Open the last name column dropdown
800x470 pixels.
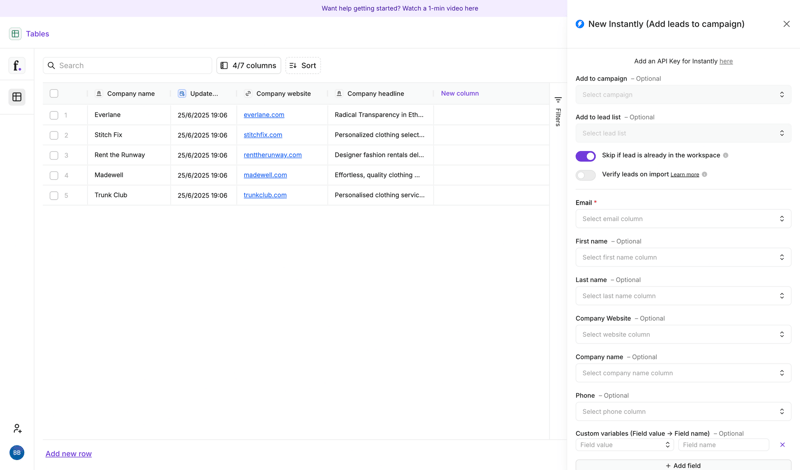coord(683,296)
